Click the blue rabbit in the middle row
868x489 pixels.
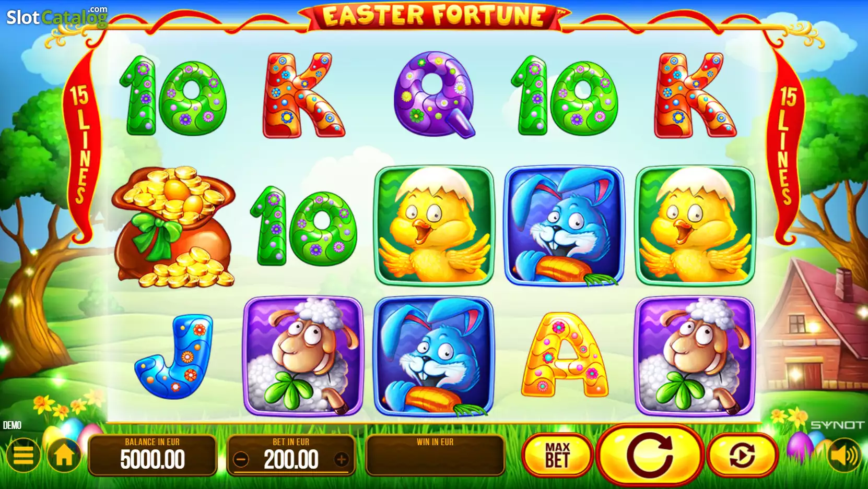click(565, 226)
